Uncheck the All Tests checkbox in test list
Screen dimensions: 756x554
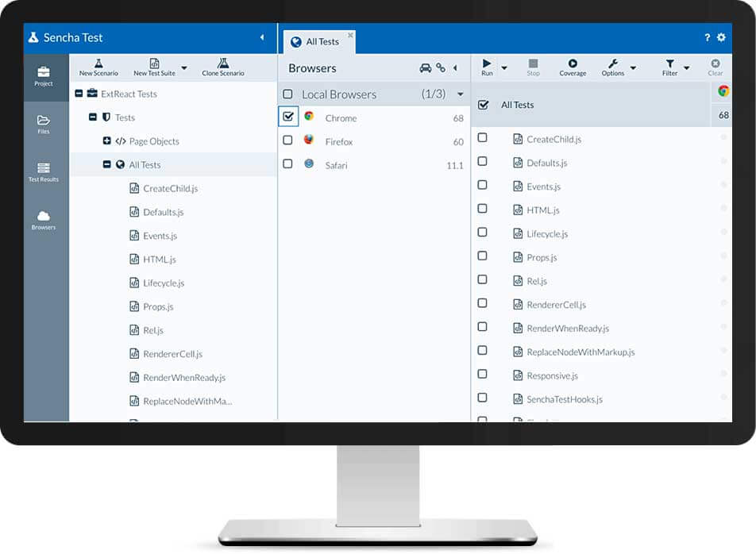pyautogui.click(x=483, y=105)
